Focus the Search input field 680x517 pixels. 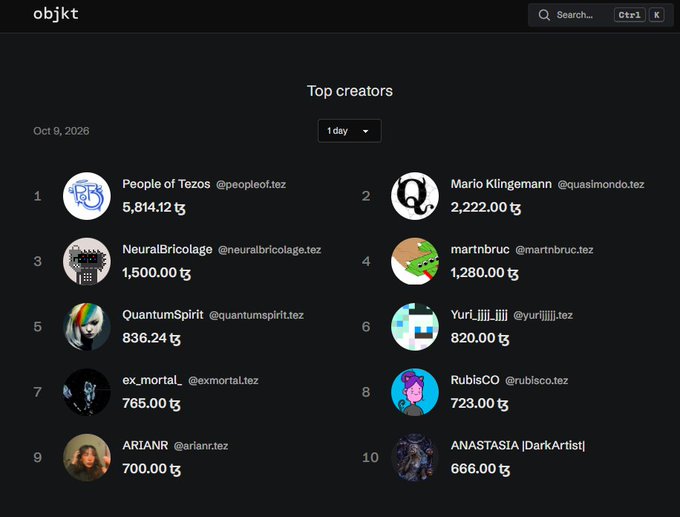[601, 15]
